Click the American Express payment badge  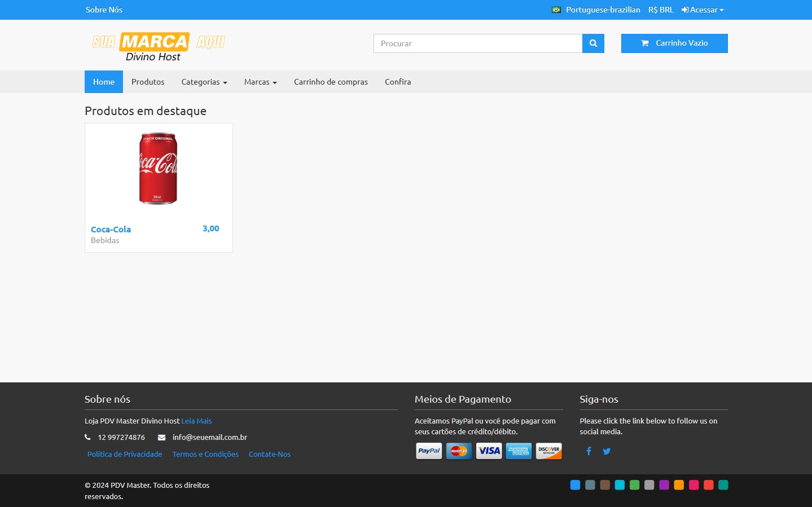pos(519,451)
